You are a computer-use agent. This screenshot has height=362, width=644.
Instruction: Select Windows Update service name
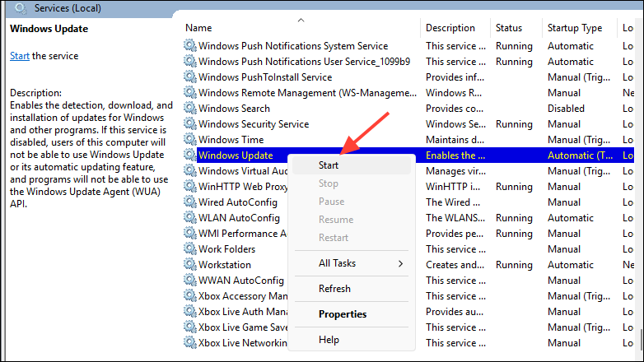(236, 155)
